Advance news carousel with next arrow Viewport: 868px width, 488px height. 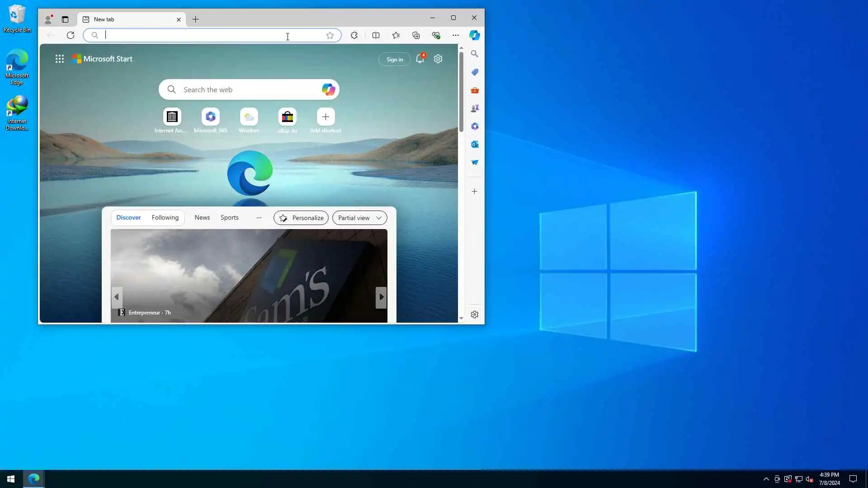click(x=381, y=297)
